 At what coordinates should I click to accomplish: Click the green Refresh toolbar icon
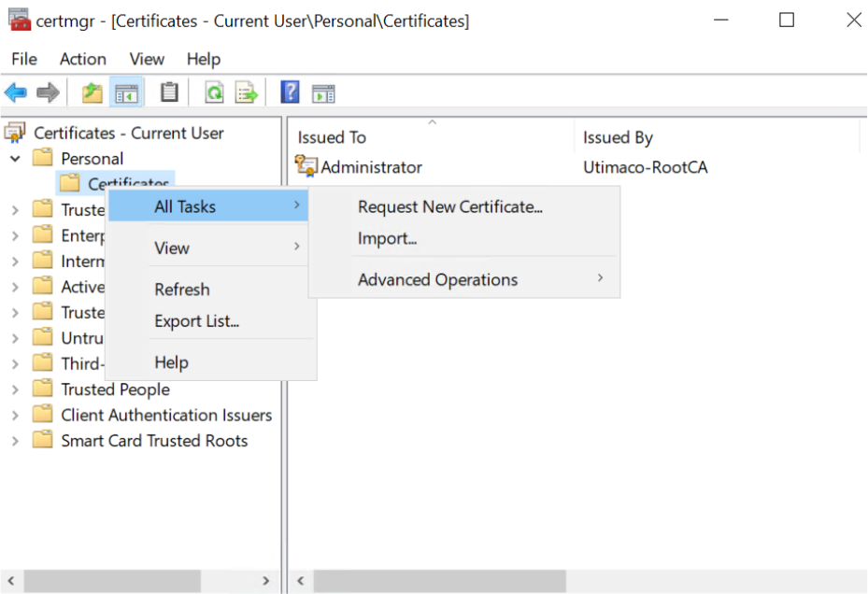coord(215,92)
